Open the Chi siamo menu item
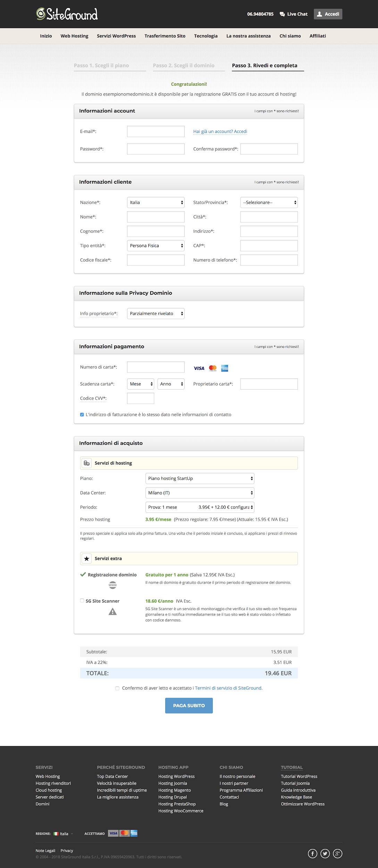Screen dimensions: 378x868 pos(290,36)
